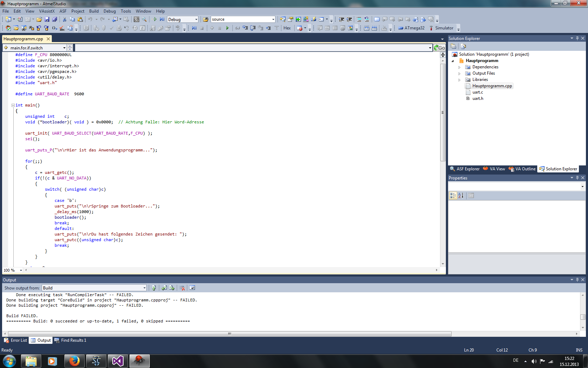Open the Tools menu
The height and width of the screenshot is (368, 588).
click(x=126, y=11)
